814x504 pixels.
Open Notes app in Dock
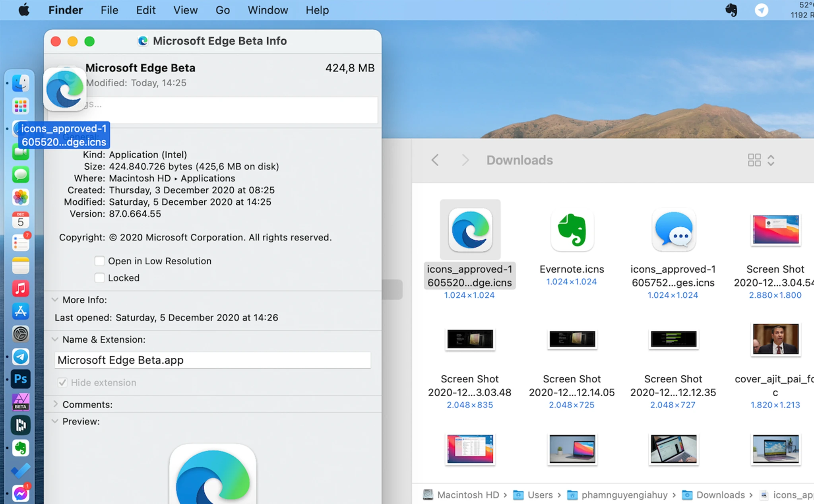coord(20,266)
